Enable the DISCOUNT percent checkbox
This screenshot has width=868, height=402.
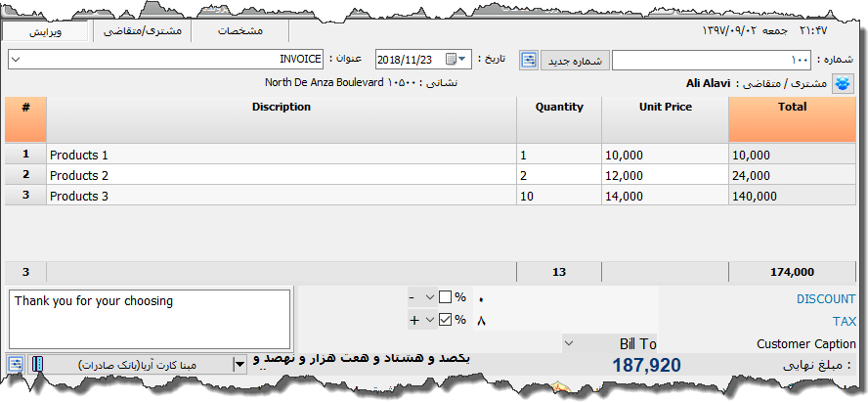tap(445, 298)
